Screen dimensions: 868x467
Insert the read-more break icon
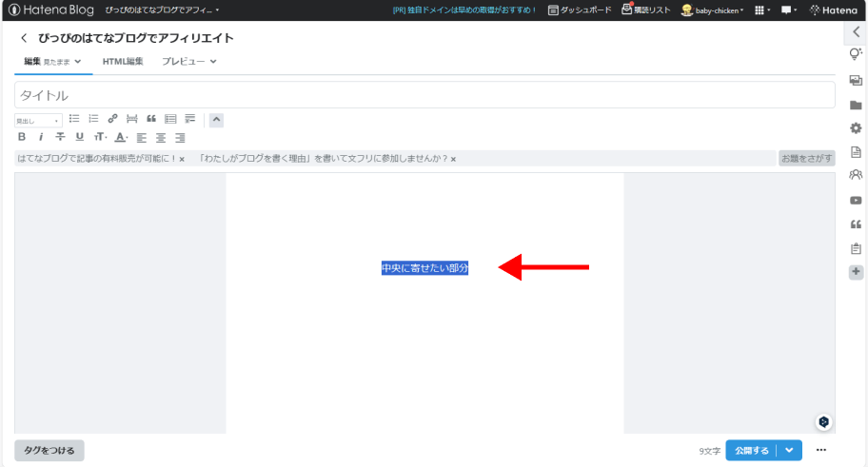131,119
